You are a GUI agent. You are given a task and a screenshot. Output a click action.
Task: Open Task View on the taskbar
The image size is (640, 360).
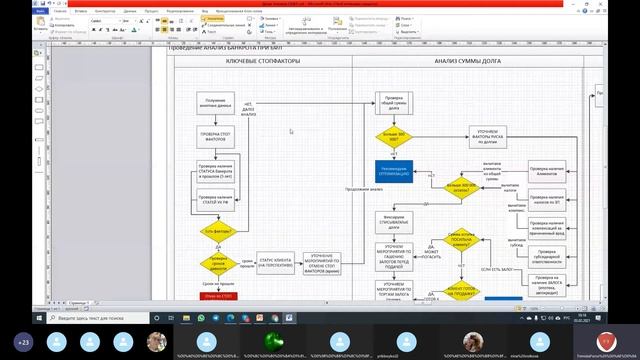pyautogui.click(x=171, y=318)
